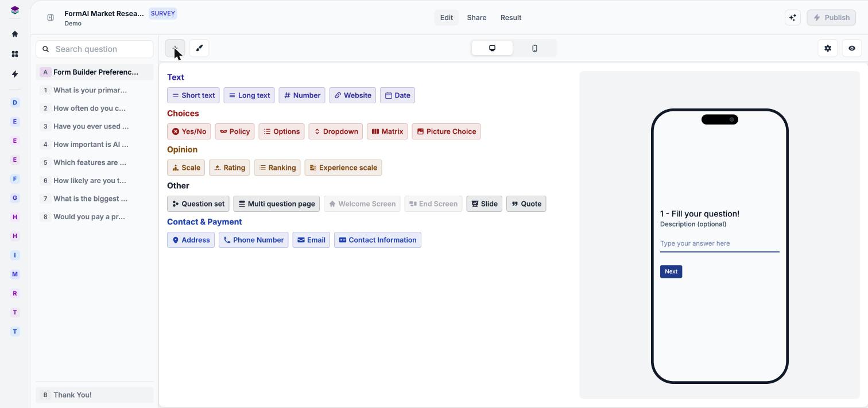
Task: Click the app logo icon in left rail
Action: [15, 10]
